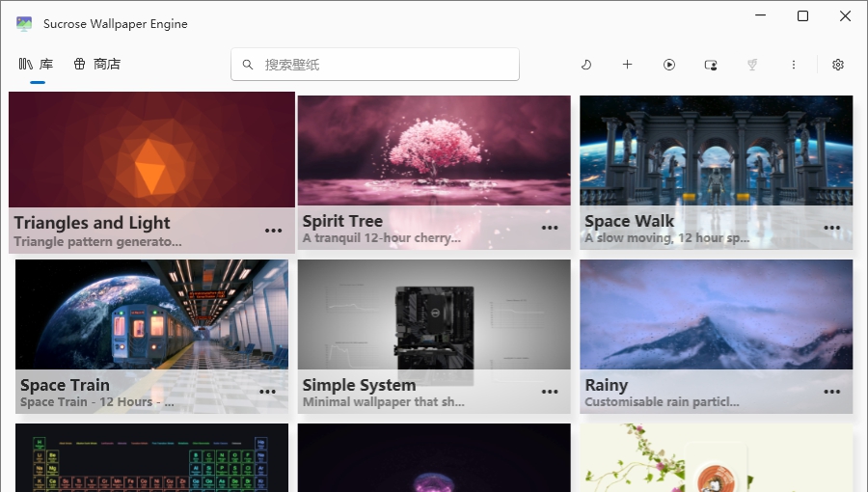The height and width of the screenshot is (492, 868).
Task: Open settings with the gear icon
Action: pos(837,65)
